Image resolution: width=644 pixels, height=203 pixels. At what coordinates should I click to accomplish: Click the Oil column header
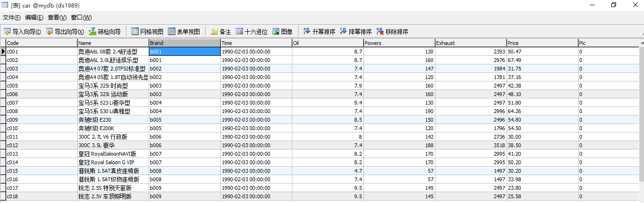[x=328, y=43]
